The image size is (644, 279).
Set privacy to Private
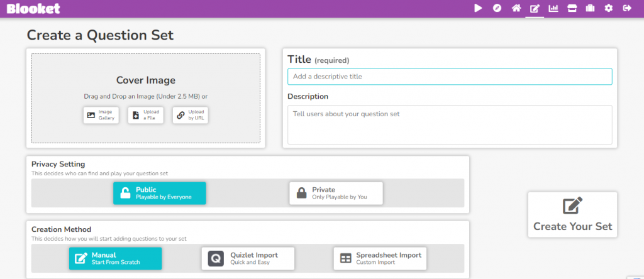336,193
